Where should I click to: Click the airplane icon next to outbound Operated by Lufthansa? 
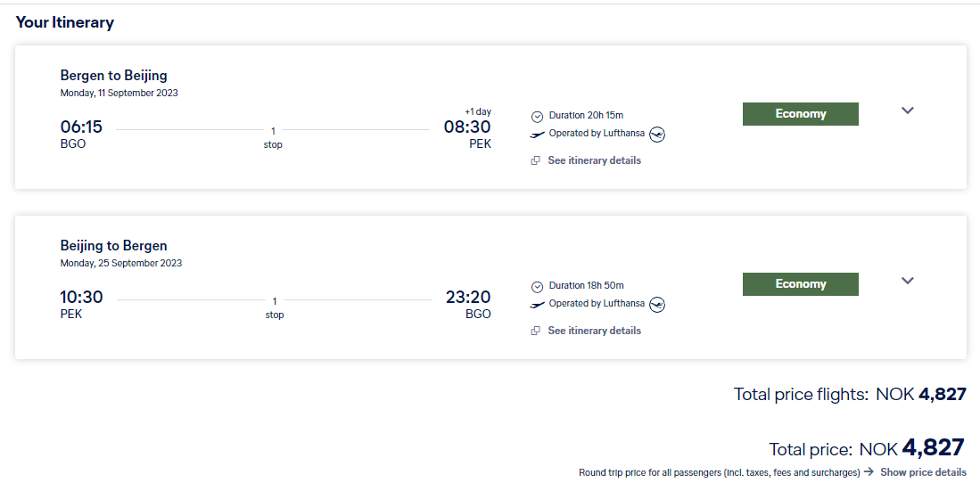(x=537, y=135)
